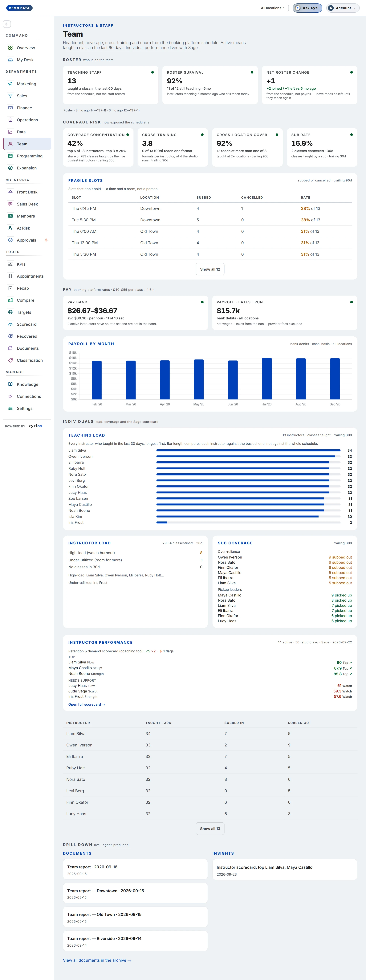Click Iris Frost teaching load bar

[248, 523]
